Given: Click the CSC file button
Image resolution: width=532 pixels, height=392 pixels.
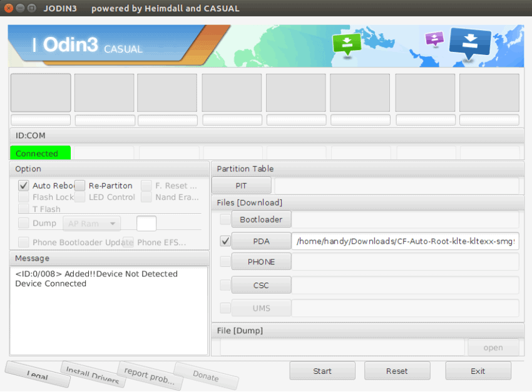Looking at the screenshot, I should 261,285.
